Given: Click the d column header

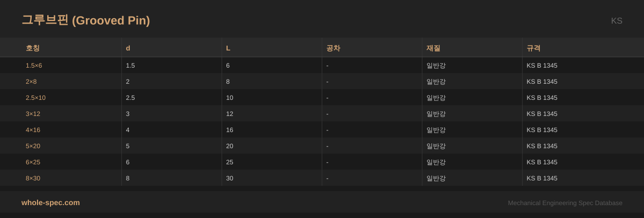Looking at the screenshot, I should click(128, 48).
